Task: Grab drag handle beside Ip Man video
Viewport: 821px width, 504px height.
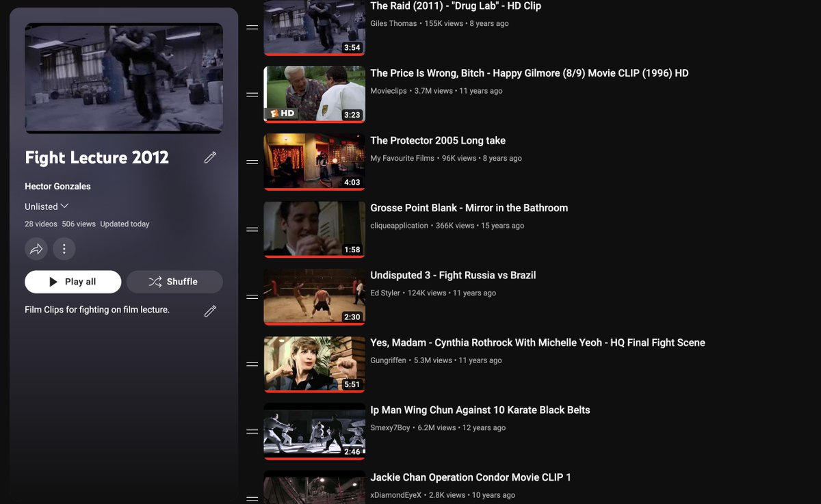Action: pyautogui.click(x=252, y=432)
